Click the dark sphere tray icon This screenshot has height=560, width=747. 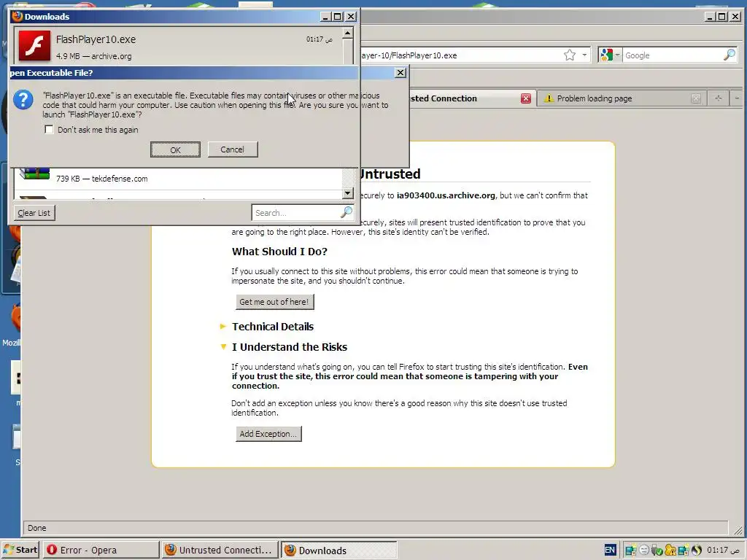pyautogui.click(x=697, y=551)
